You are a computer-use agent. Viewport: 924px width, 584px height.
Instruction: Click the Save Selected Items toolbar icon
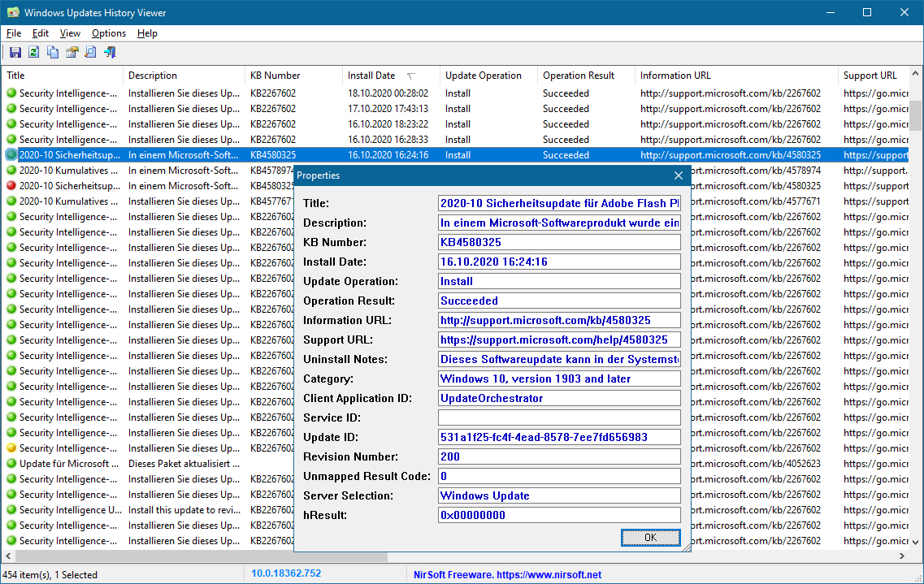pos(15,53)
